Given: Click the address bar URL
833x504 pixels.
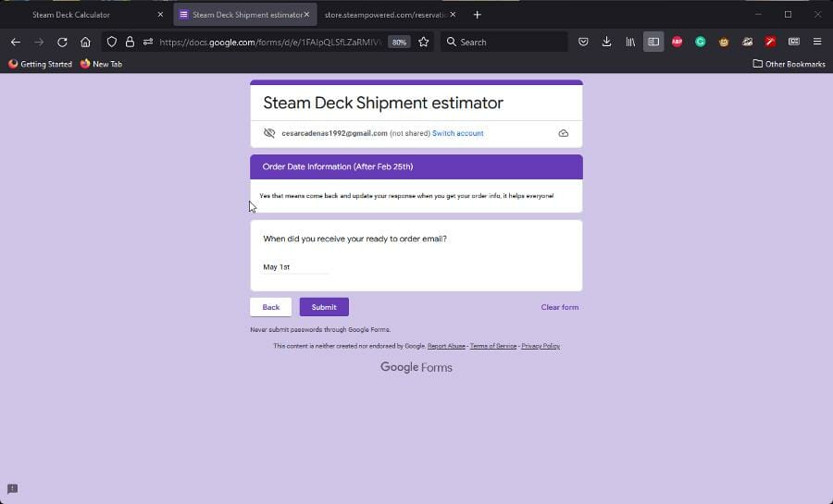Looking at the screenshot, I should (x=270, y=42).
